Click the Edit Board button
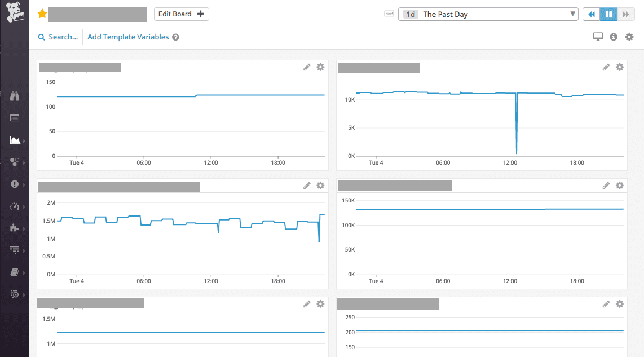The height and width of the screenshot is (357, 644). click(x=181, y=14)
